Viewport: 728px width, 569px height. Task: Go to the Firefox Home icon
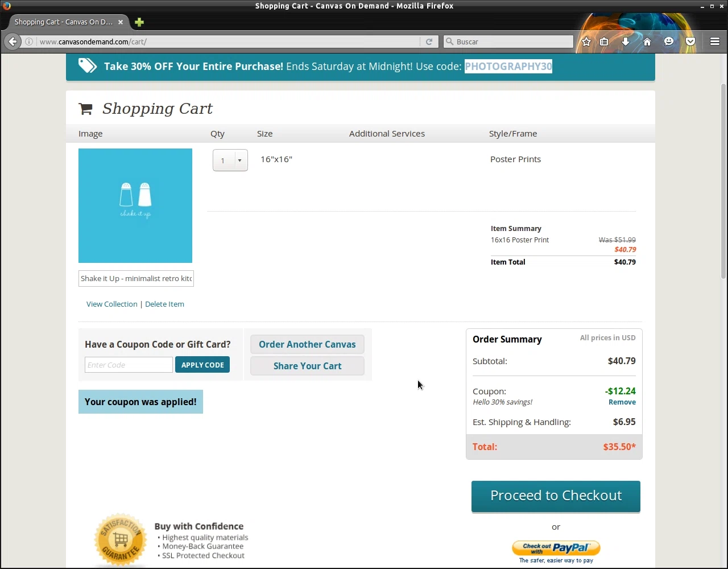point(647,42)
